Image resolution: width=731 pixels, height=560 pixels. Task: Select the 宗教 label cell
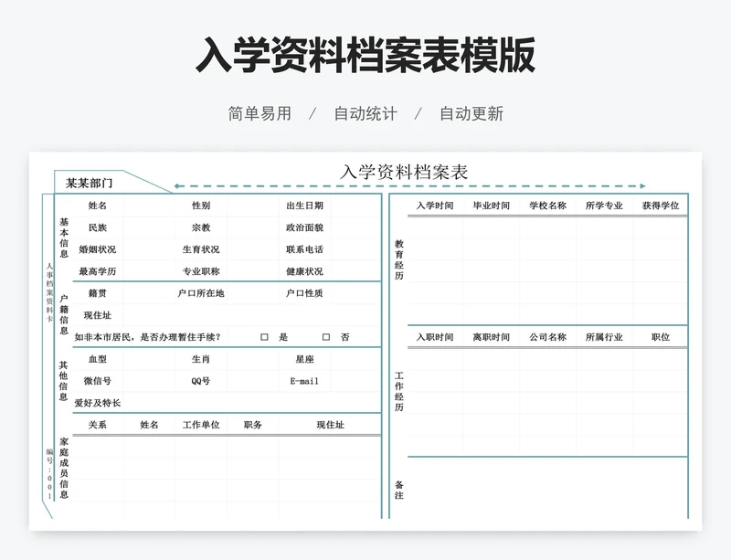(x=201, y=227)
